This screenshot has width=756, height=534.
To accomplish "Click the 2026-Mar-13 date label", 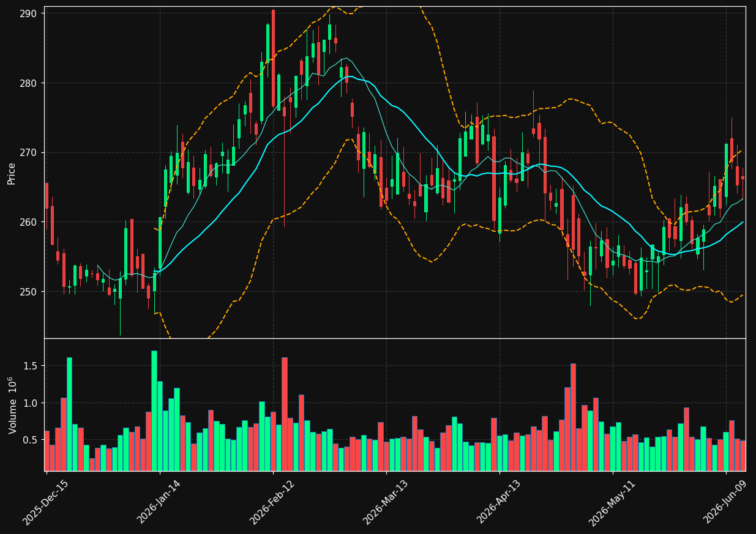I will tap(386, 502).
